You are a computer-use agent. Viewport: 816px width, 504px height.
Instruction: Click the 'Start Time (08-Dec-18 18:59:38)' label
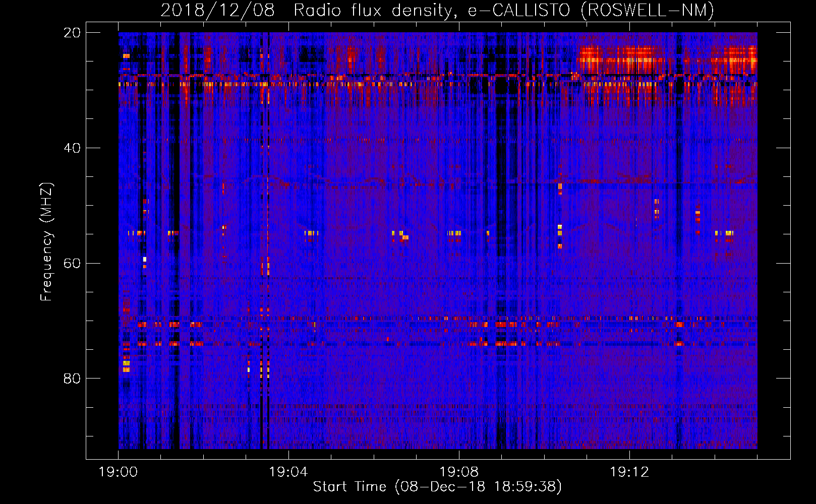tap(437, 487)
